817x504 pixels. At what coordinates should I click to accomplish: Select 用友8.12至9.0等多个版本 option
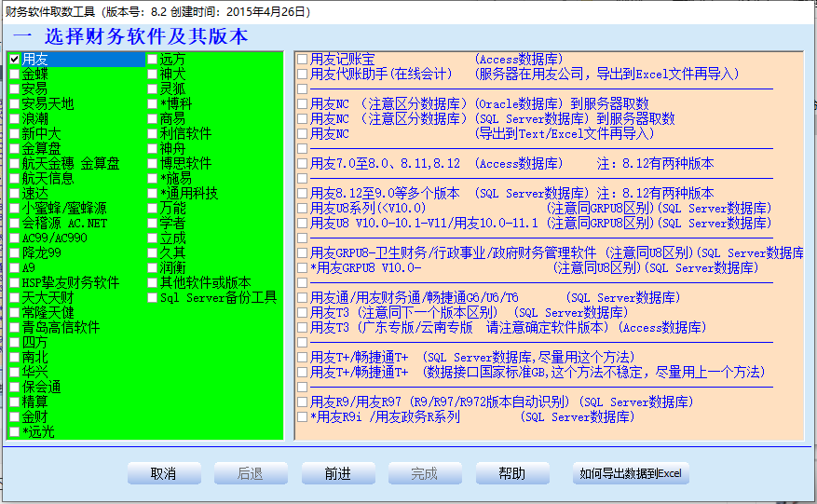pyautogui.click(x=302, y=194)
